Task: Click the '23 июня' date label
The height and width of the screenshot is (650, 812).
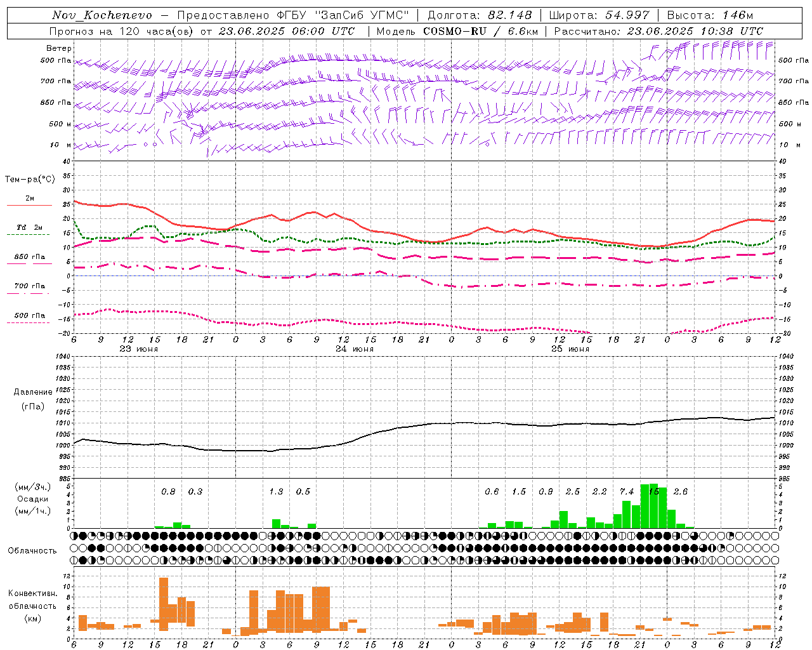Action: pyautogui.click(x=139, y=349)
